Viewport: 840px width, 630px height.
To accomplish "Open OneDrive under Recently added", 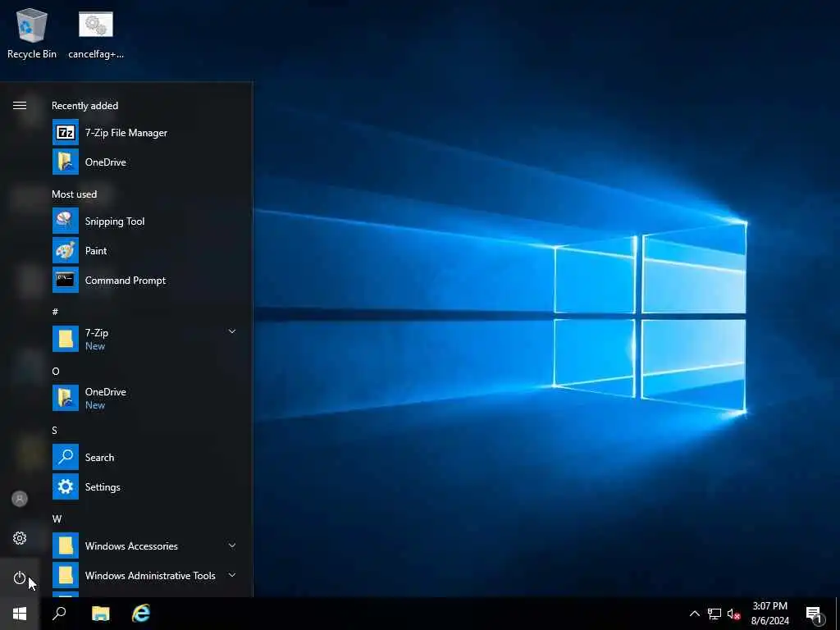I will [144, 162].
